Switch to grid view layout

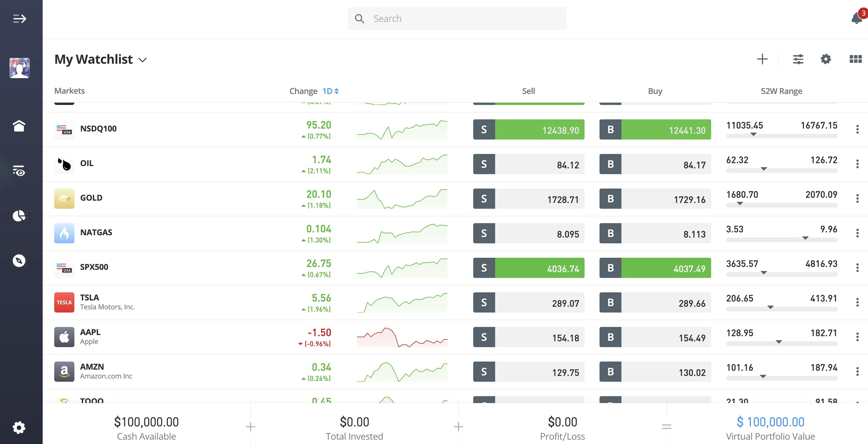coord(856,59)
